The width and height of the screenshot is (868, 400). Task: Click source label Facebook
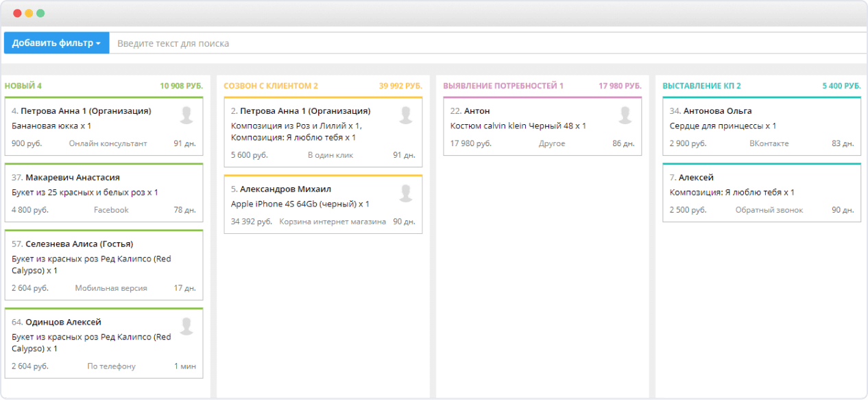(111, 210)
